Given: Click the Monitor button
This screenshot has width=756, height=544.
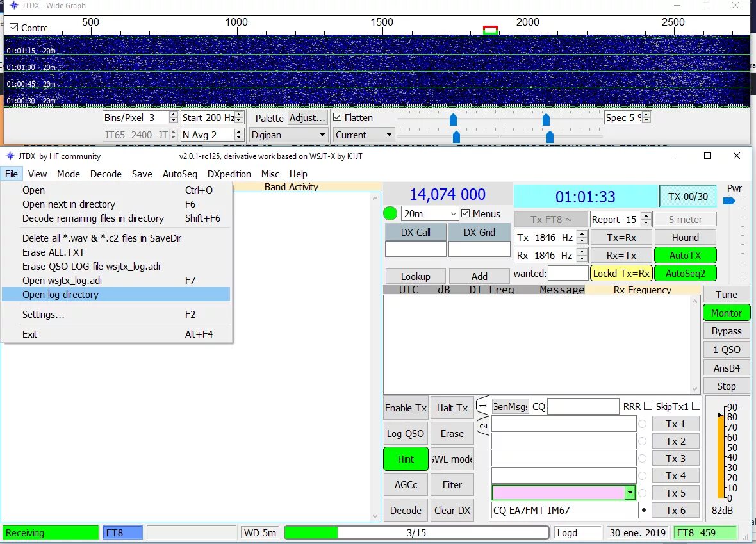Looking at the screenshot, I should (726, 313).
